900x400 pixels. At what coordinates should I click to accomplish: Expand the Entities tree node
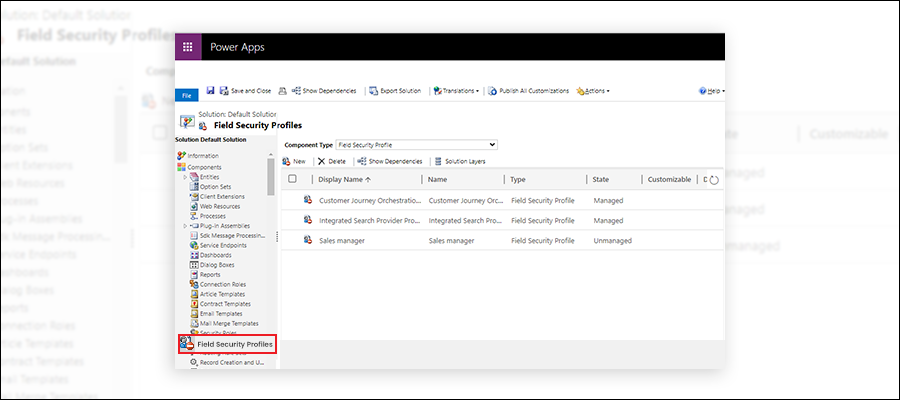coord(184,177)
